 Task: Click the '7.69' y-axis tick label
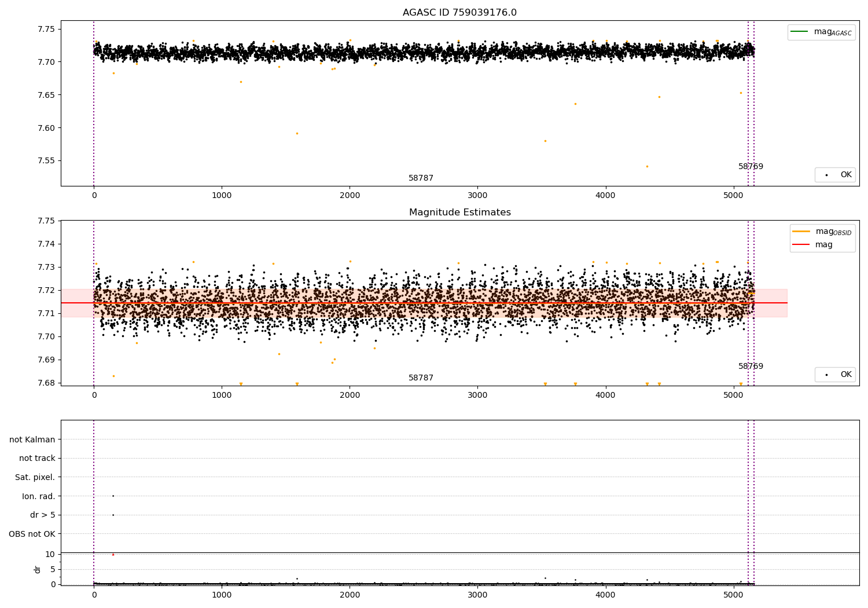(46, 360)
